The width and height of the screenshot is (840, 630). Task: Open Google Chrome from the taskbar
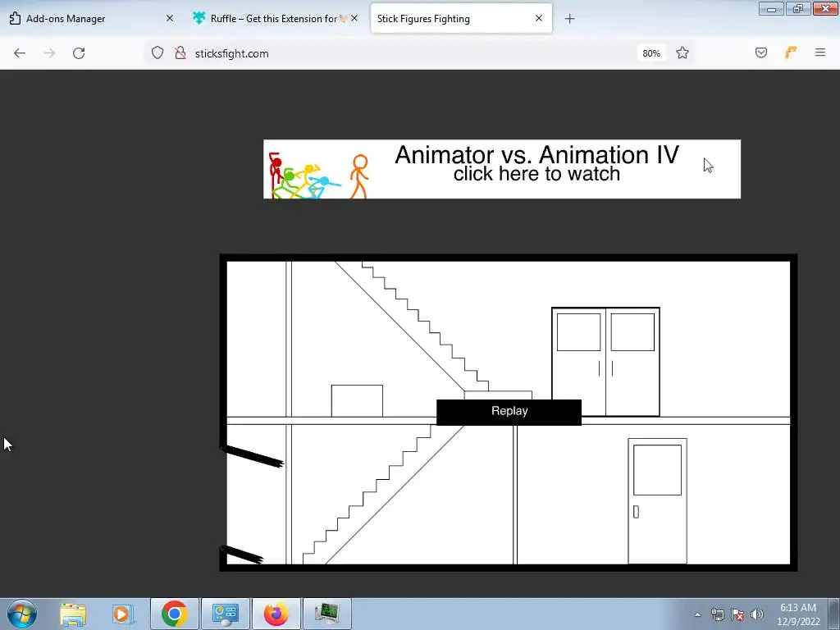(x=174, y=614)
